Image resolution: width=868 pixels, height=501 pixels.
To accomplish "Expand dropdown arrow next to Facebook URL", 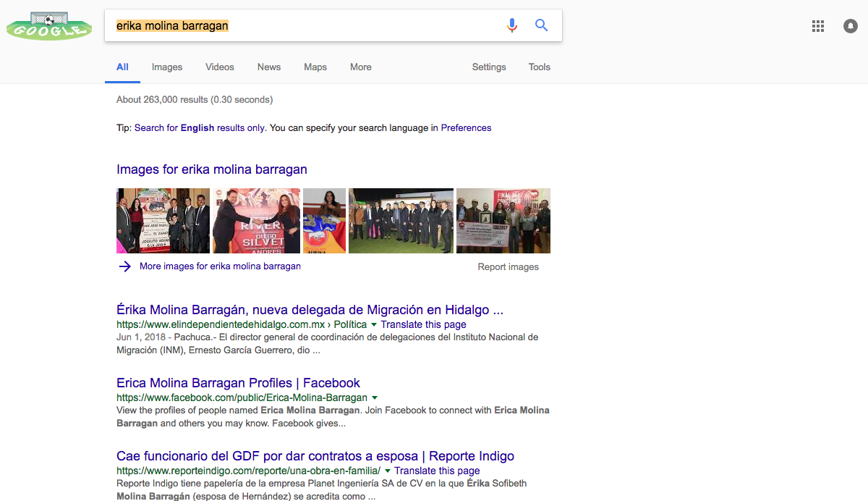I will tap(375, 398).
